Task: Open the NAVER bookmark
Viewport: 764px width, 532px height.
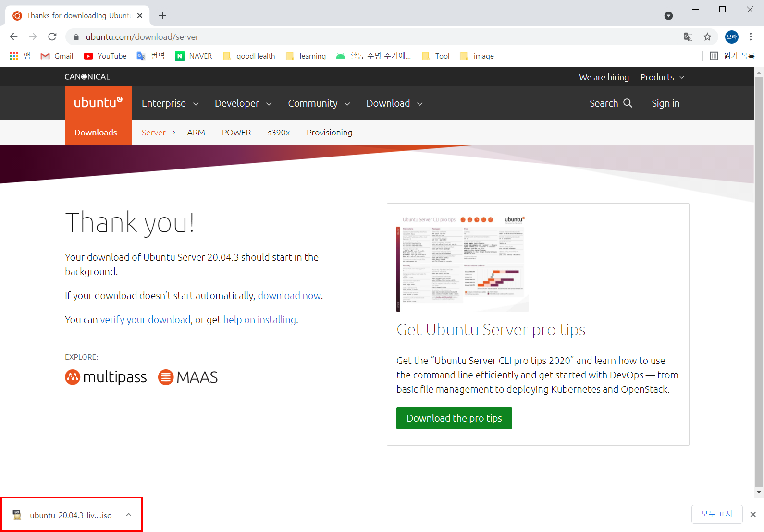Action: (194, 56)
